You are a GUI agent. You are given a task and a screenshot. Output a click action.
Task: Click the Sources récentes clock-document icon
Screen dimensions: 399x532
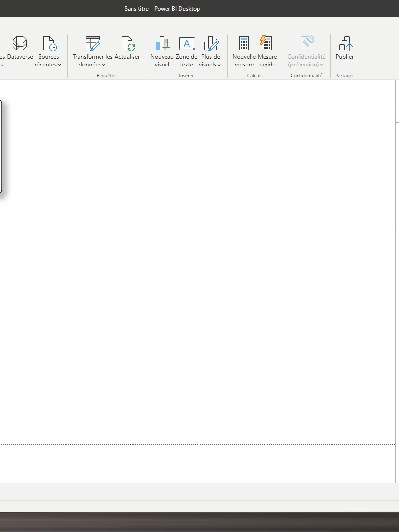[50, 44]
